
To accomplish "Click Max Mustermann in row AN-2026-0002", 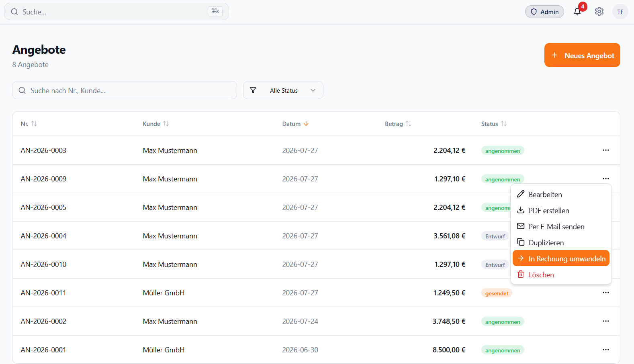I will point(170,321).
